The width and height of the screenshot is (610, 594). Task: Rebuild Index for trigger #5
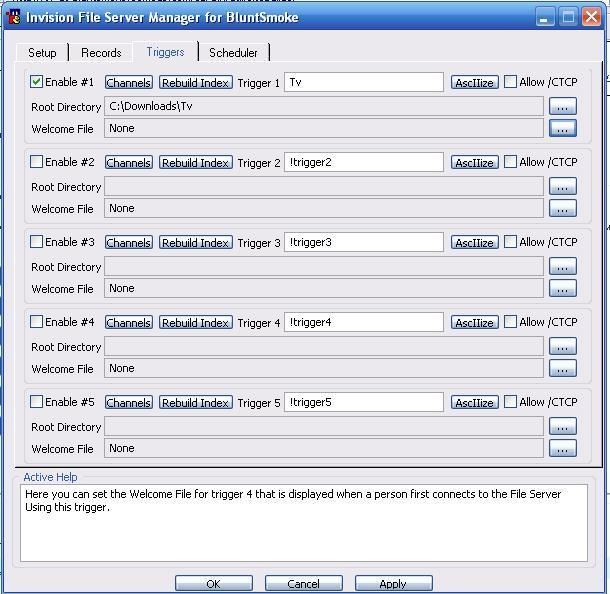(196, 403)
